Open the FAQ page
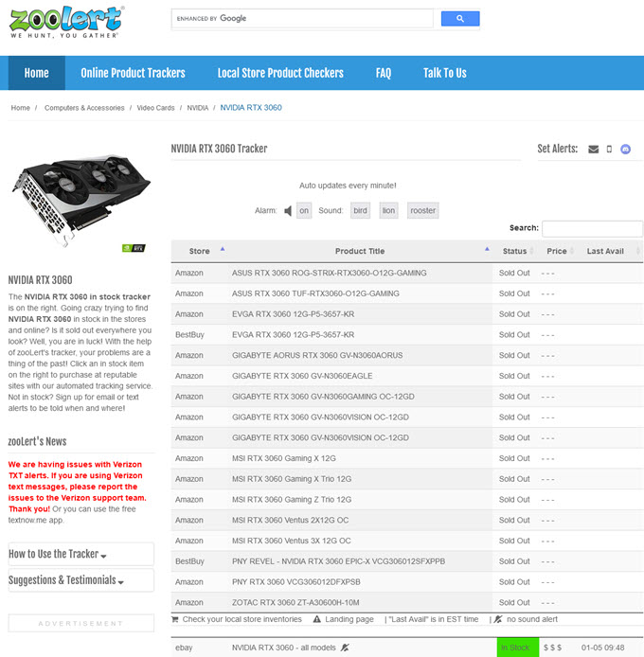This screenshot has width=644, height=657. 384,73
